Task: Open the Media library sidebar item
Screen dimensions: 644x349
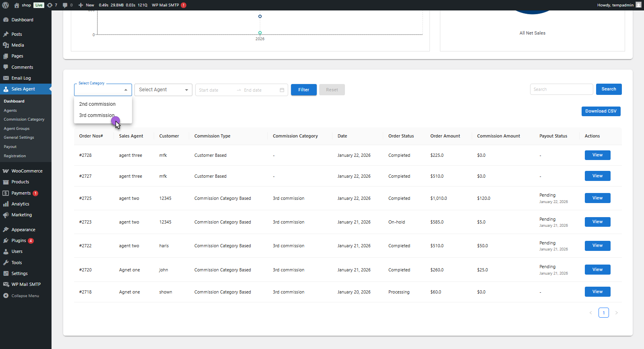Action: (x=18, y=45)
